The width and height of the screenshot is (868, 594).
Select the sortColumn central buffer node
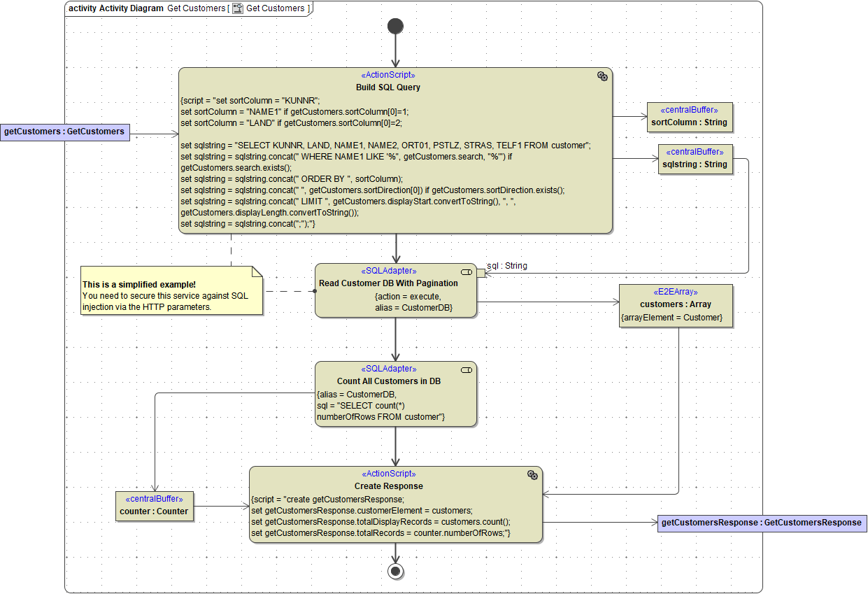pos(690,117)
